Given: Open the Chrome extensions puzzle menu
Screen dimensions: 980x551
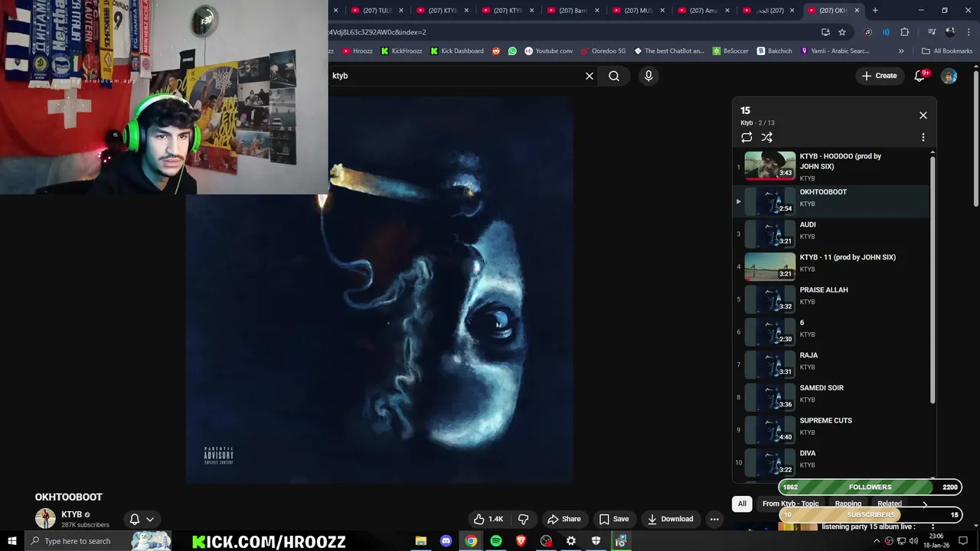Looking at the screenshot, I should point(904,32).
